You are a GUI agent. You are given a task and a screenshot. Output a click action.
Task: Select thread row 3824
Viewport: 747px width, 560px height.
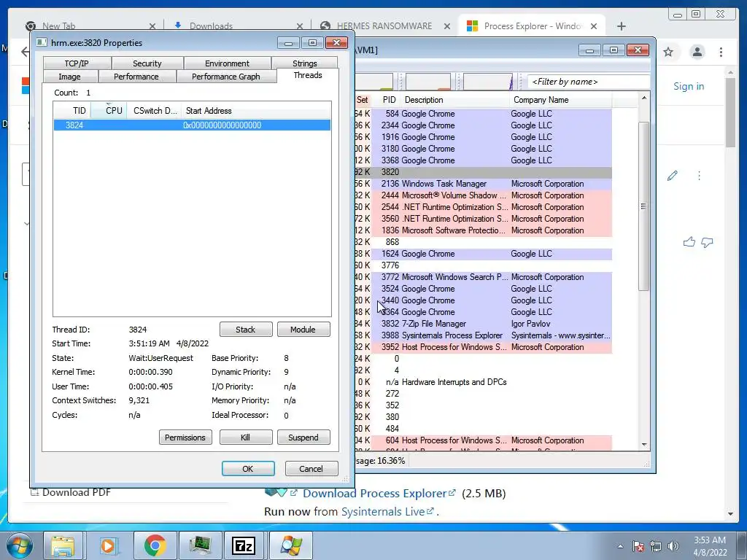[x=192, y=125]
